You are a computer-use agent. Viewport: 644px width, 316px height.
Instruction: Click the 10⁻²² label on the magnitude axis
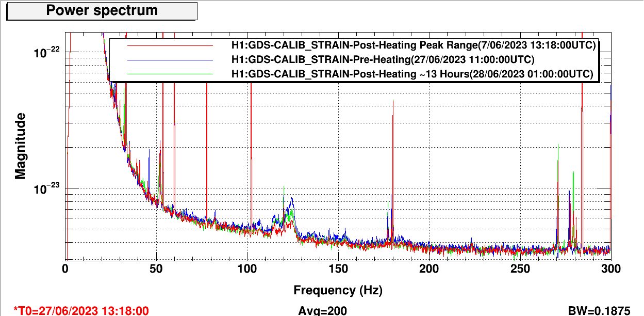tap(47, 52)
